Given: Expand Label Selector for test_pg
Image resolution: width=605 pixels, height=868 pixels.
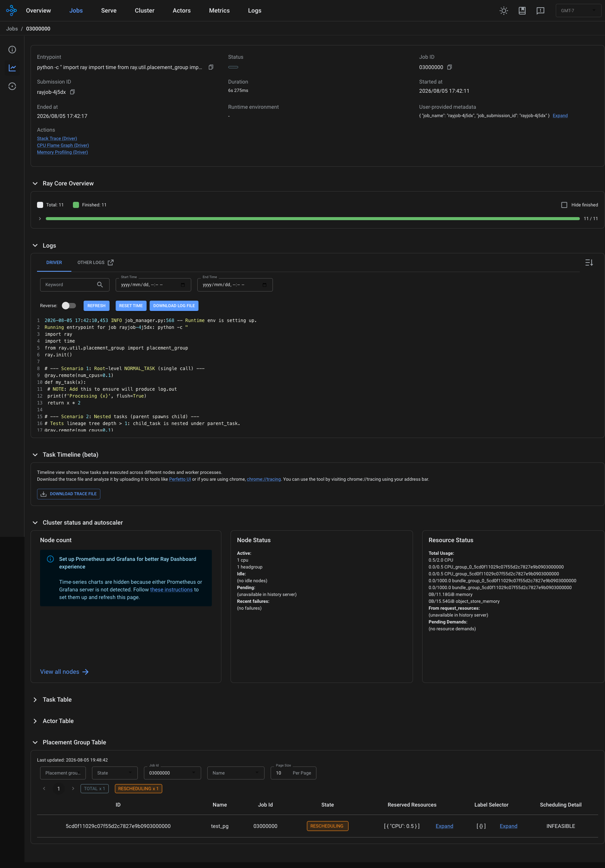Looking at the screenshot, I should (508, 826).
